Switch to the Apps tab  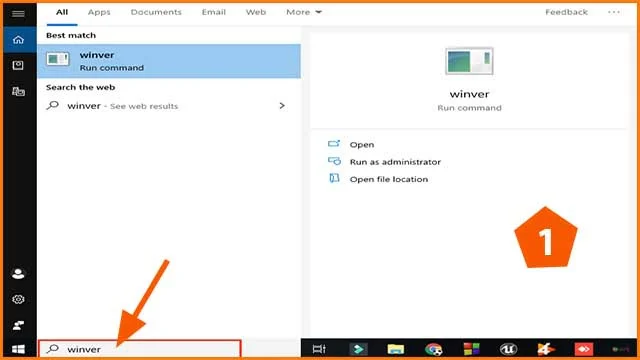pos(99,12)
